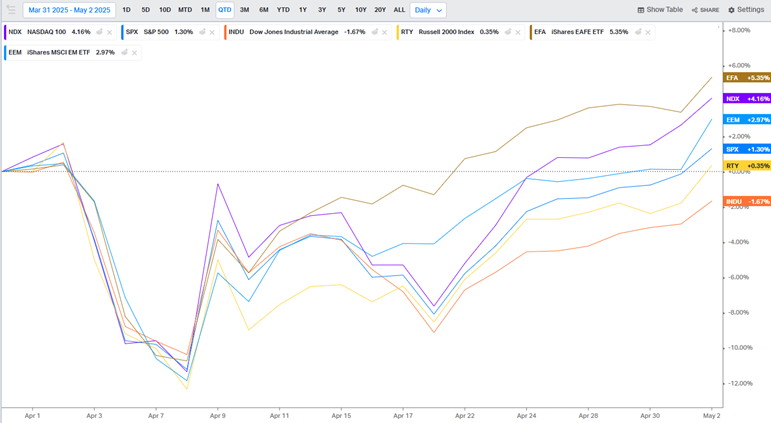This screenshot has width=771, height=423.
Task: Click the brown EFA +5.35% end label
Action: (x=747, y=78)
